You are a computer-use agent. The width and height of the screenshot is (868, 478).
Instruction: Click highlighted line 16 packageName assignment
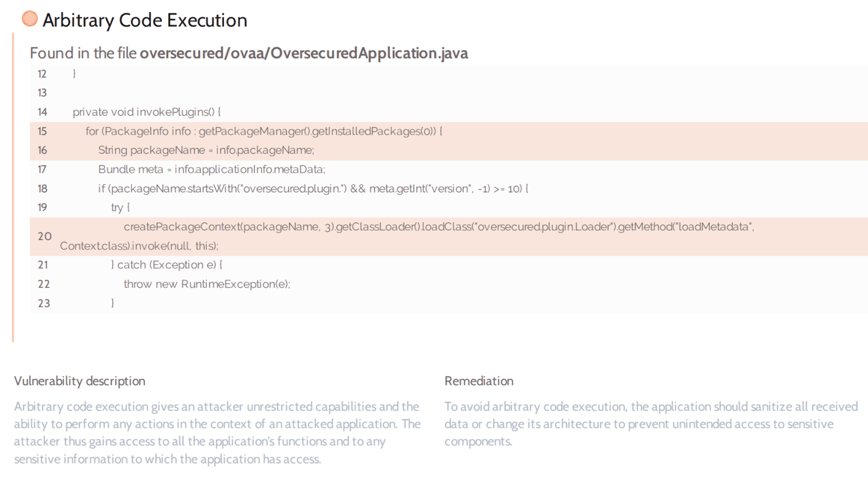[206, 150]
